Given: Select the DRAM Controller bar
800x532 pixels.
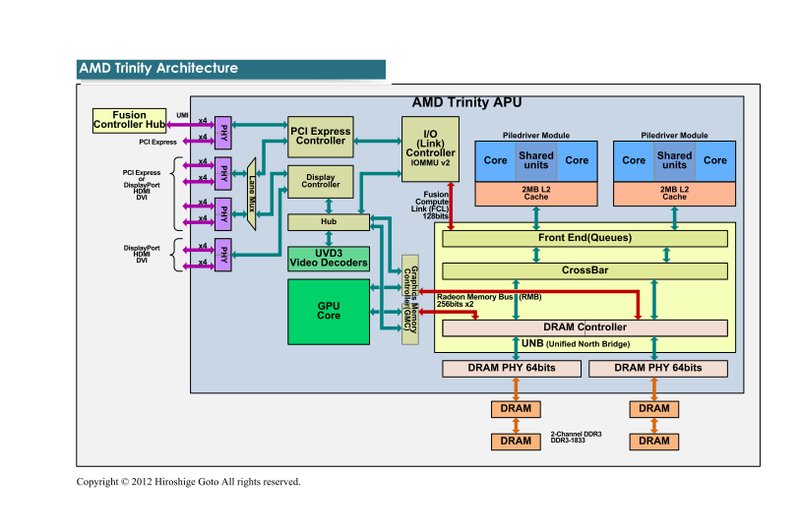Looking at the screenshot, I should (585, 327).
